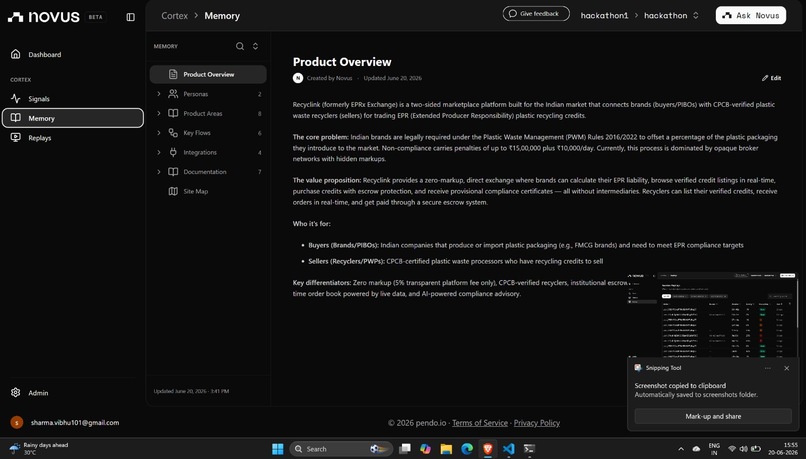Open Copilot from the taskbar

[425, 449]
